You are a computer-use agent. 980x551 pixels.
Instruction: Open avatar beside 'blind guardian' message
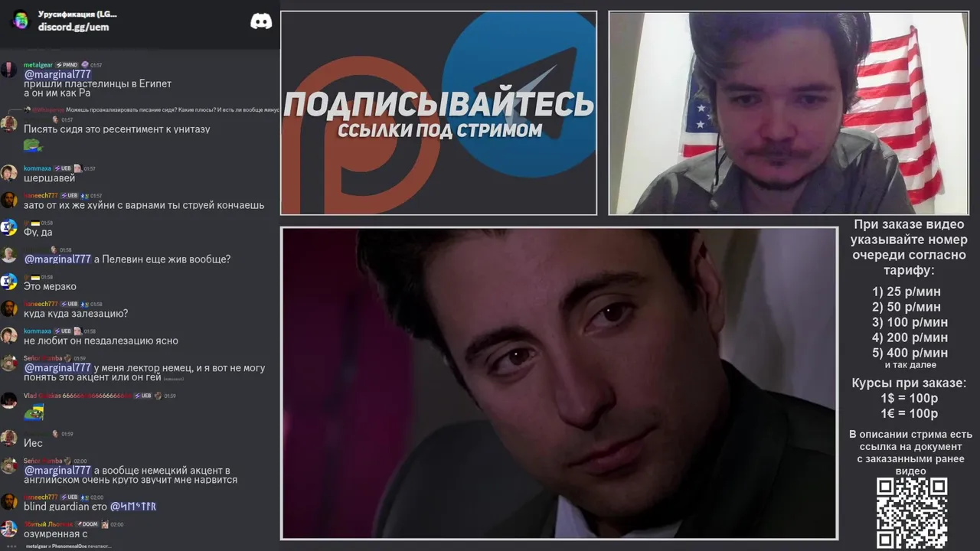pos(8,501)
